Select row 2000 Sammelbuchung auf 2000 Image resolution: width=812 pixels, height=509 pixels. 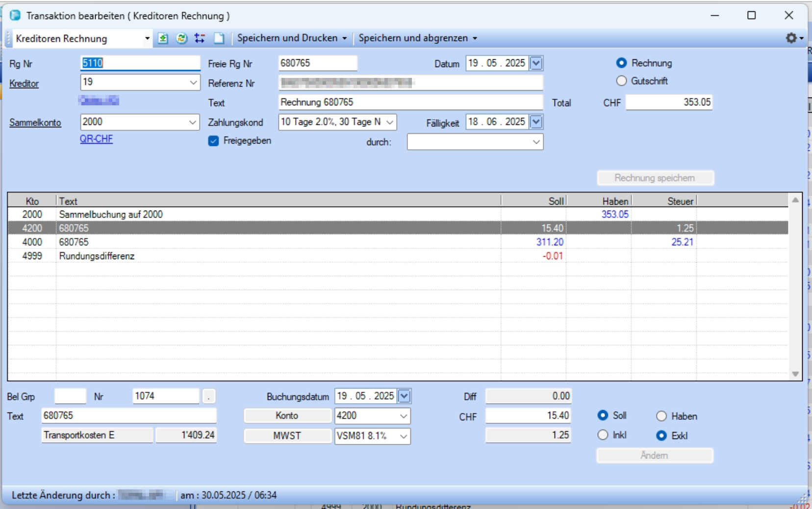(398, 214)
